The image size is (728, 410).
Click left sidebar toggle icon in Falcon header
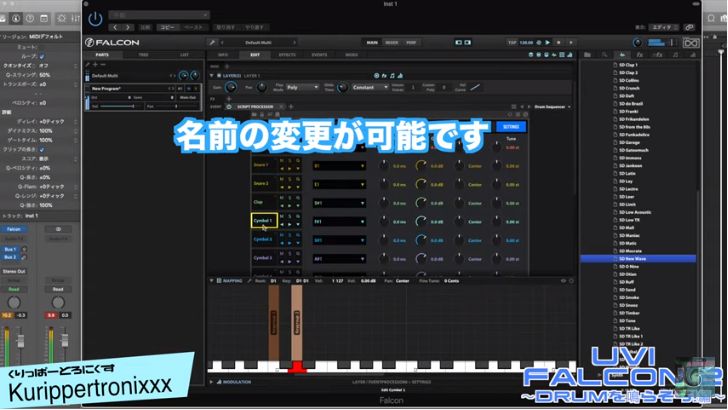(x=458, y=43)
